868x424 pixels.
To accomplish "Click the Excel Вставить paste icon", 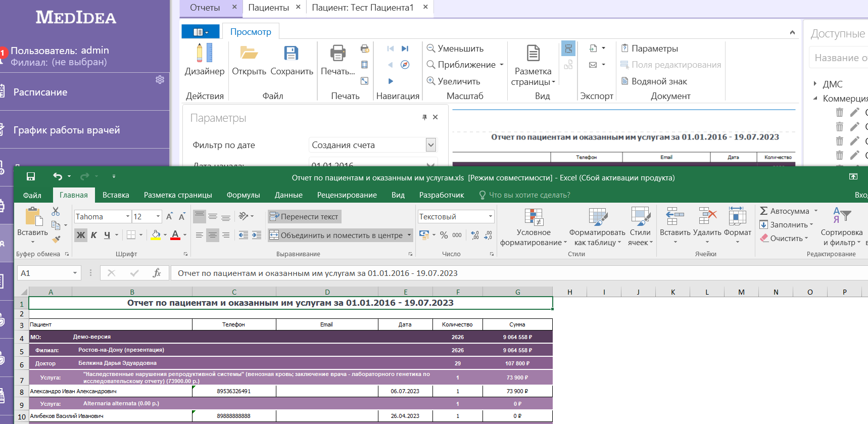I will click(x=33, y=216).
